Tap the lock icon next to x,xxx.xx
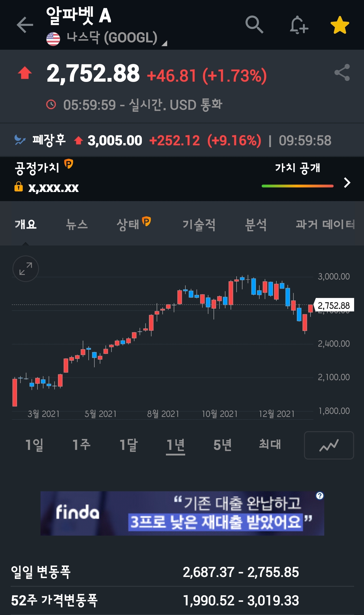 (x=18, y=186)
